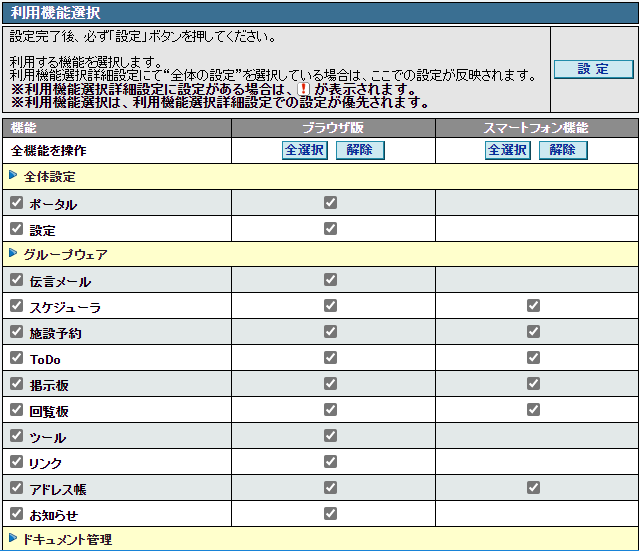Toggle the お知らせ row checkbox in 機能 column
This screenshot has height=551, width=639.
tap(16, 514)
